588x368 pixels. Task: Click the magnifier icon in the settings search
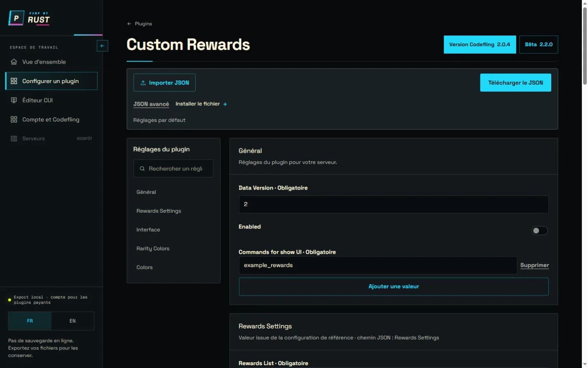coord(142,169)
